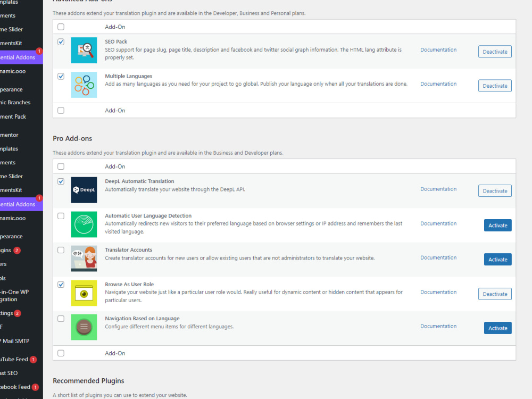Uncheck the Browse As User Role checkbox
Viewport: 532px width, 399px height.
coord(61,285)
